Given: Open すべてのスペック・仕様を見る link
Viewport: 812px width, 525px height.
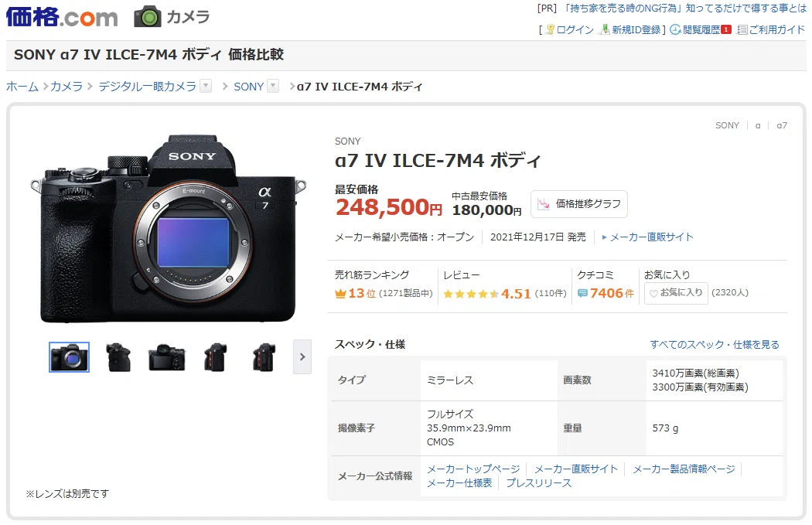Looking at the screenshot, I should [715, 345].
